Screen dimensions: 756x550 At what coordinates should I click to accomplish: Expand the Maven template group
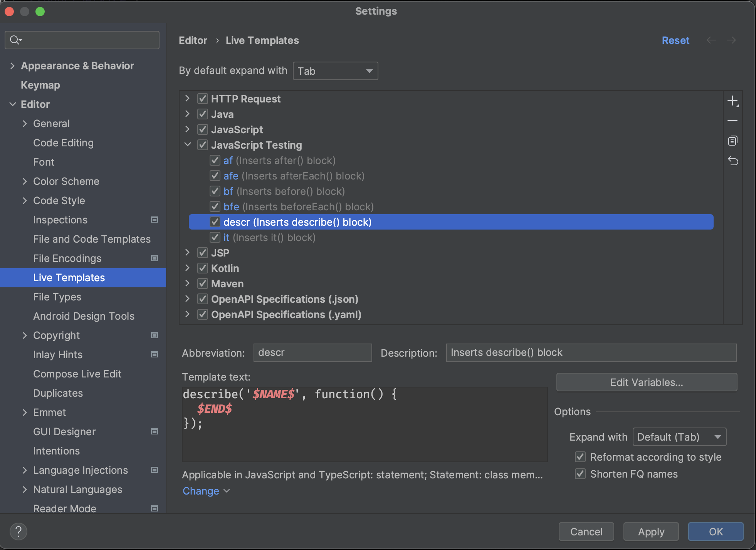(x=188, y=283)
